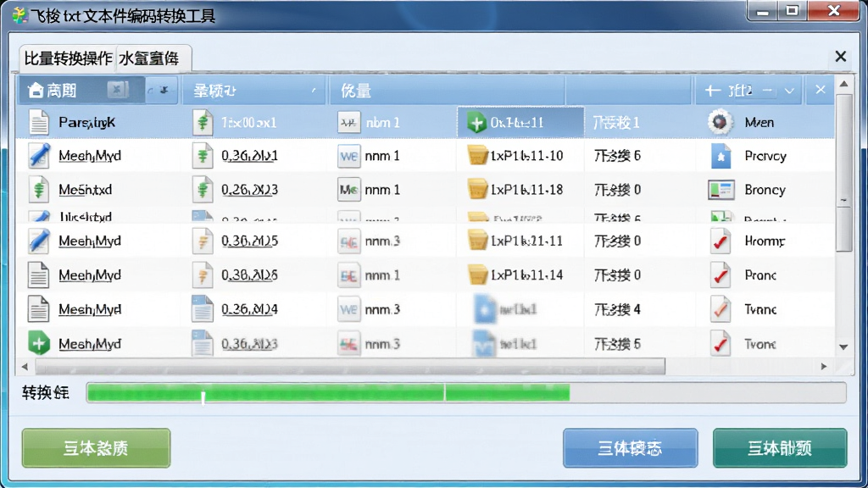Click the X icon at the header's right end
Viewport: 868px width, 488px height.
pos(821,90)
